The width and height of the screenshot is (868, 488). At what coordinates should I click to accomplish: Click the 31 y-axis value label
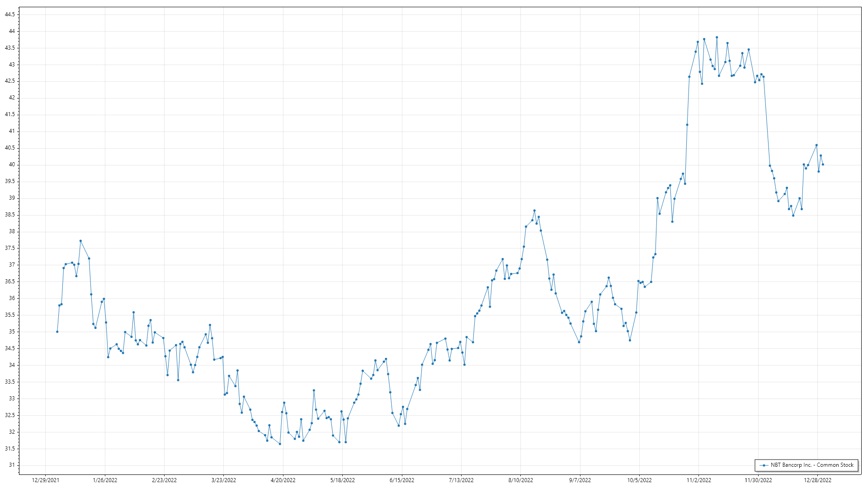pos(12,465)
